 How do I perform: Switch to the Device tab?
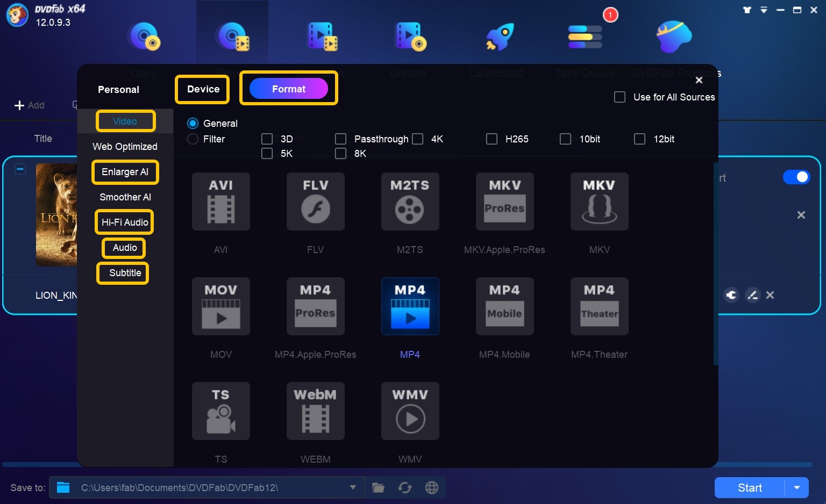pyautogui.click(x=203, y=89)
